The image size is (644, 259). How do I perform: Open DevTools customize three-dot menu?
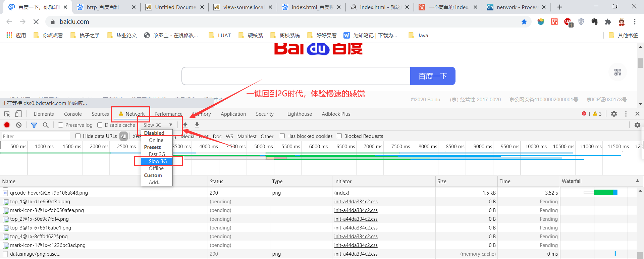tap(626, 114)
